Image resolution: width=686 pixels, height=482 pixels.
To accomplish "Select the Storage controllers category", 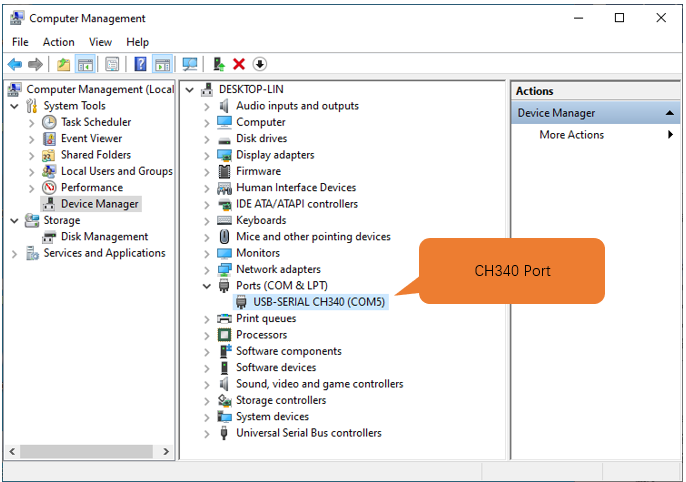I will (281, 400).
